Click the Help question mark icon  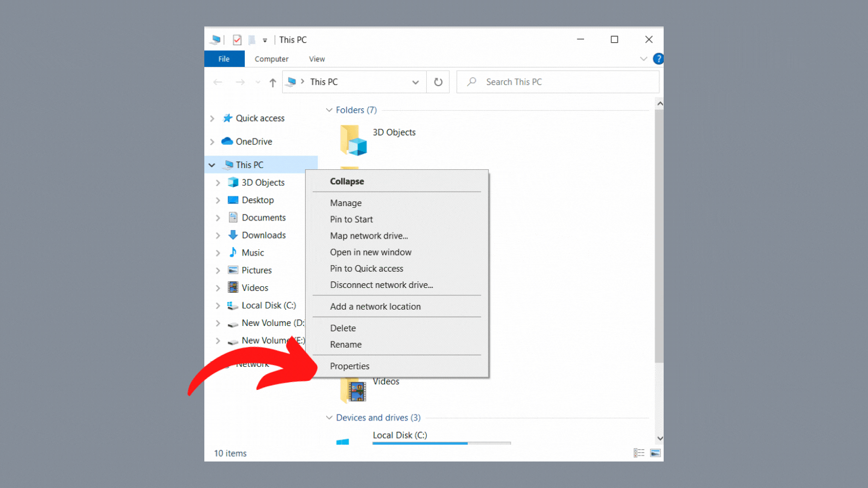coord(658,59)
